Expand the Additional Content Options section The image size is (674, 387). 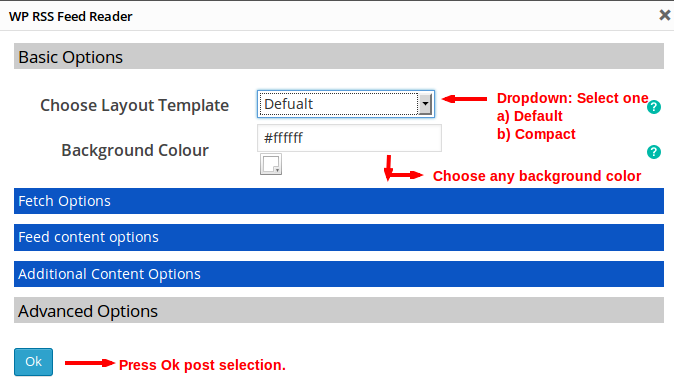coord(339,274)
